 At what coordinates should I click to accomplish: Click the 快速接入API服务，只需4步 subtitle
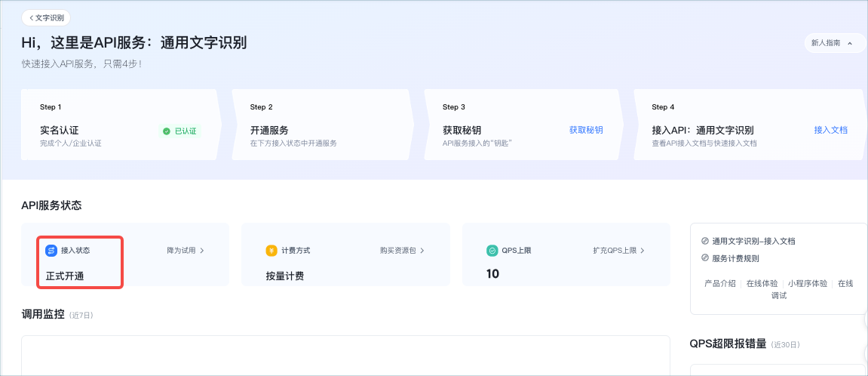click(x=82, y=63)
